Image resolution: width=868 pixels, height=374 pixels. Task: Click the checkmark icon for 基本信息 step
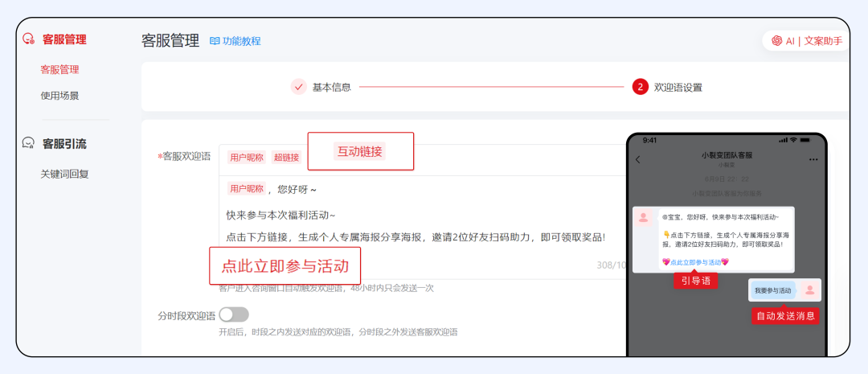298,87
